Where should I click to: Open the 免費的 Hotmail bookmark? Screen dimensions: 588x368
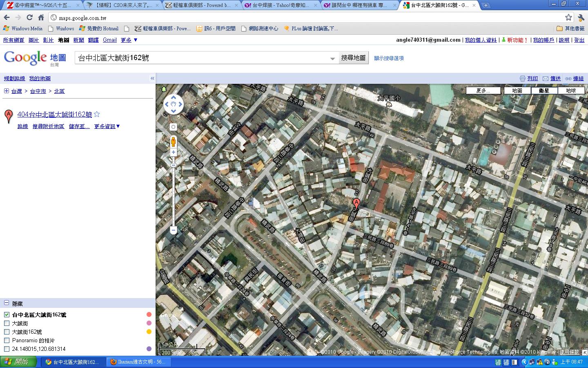pyautogui.click(x=99, y=29)
